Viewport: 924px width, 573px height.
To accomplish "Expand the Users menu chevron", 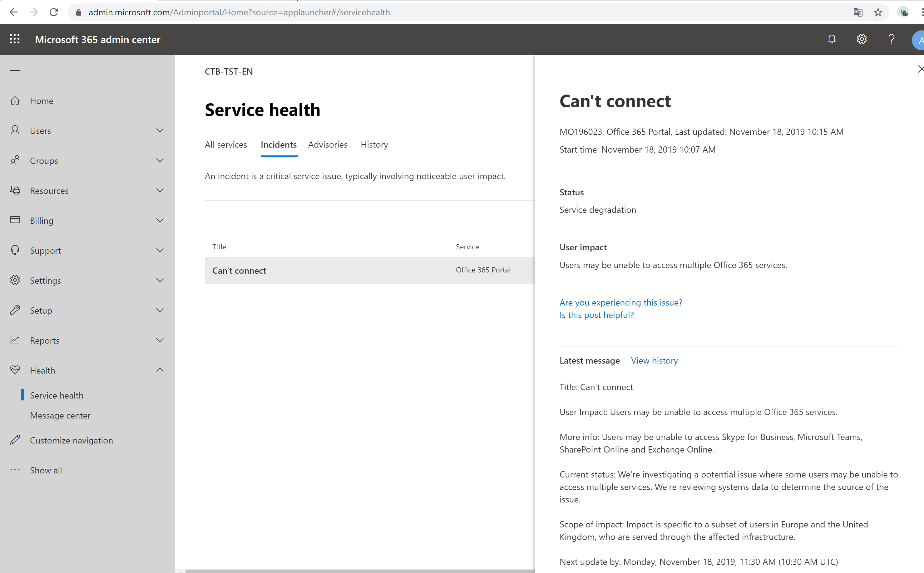I will pos(160,130).
